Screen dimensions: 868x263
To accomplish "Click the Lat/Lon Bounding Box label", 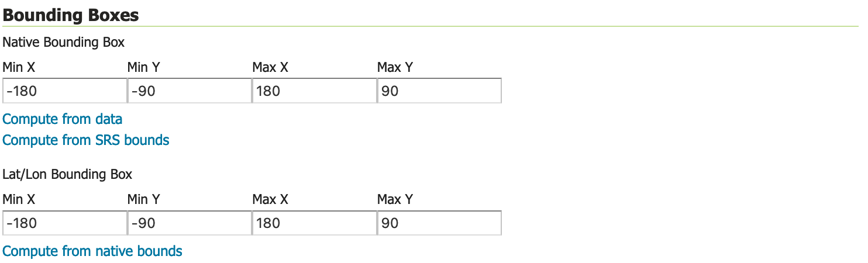I will (67, 174).
